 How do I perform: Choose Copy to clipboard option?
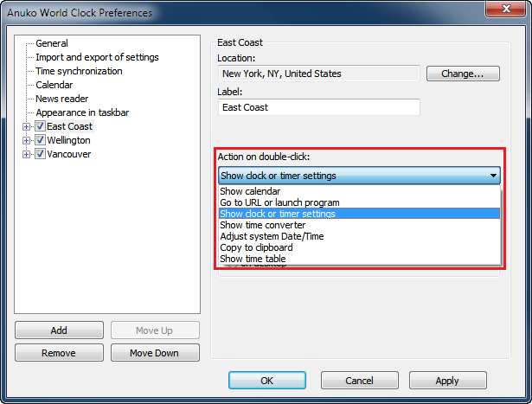pos(256,247)
